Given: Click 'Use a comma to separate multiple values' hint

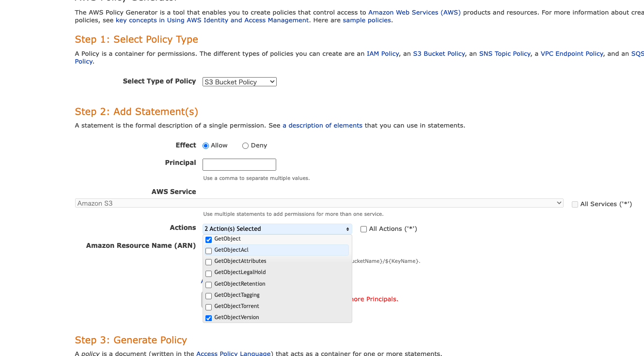Looking at the screenshot, I should [256, 178].
